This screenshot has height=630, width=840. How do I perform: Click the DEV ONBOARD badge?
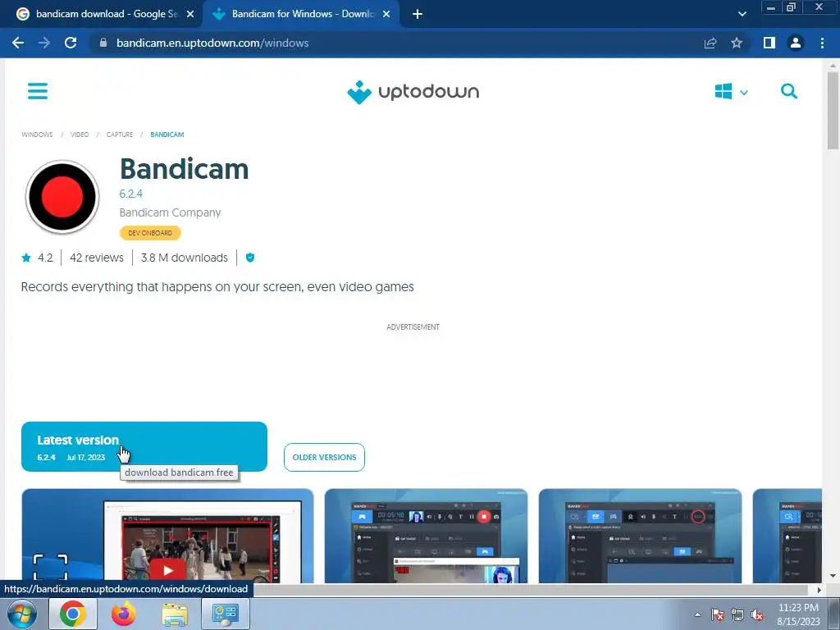pyautogui.click(x=150, y=233)
